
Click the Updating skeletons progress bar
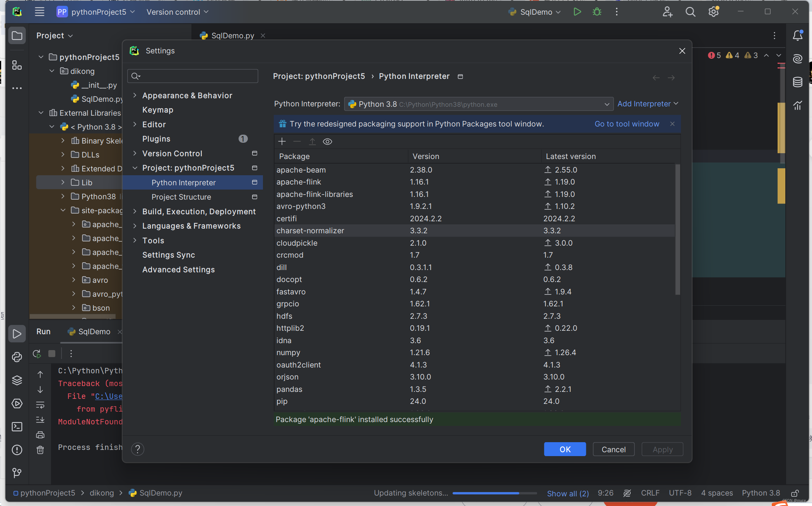click(494, 493)
